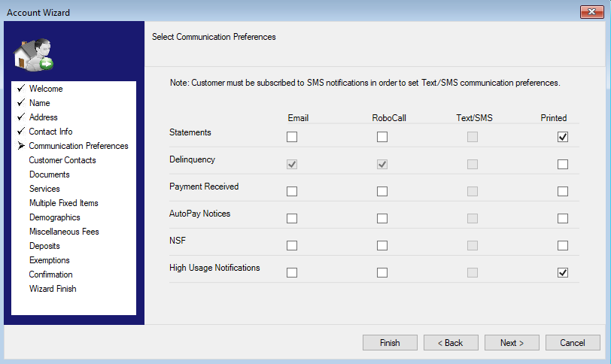The width and height of the screenshot is (611, 364).
Task: Cancel the Account Wizard
Action: click(573, 343)
